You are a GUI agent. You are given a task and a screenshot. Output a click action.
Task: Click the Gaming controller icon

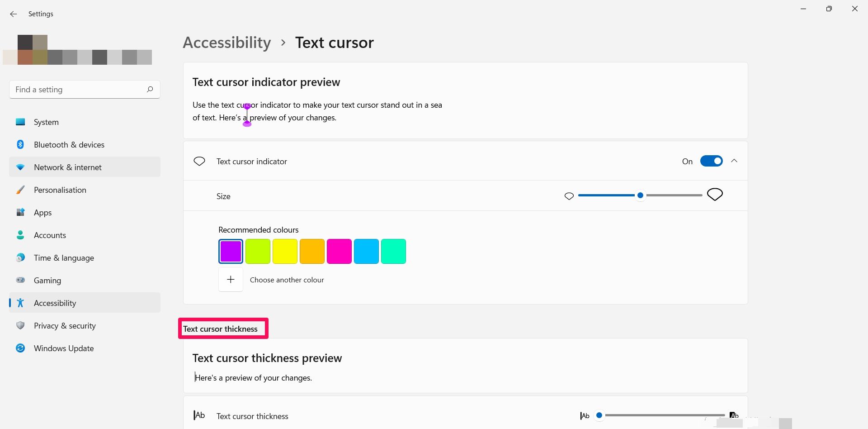point(20,280)
